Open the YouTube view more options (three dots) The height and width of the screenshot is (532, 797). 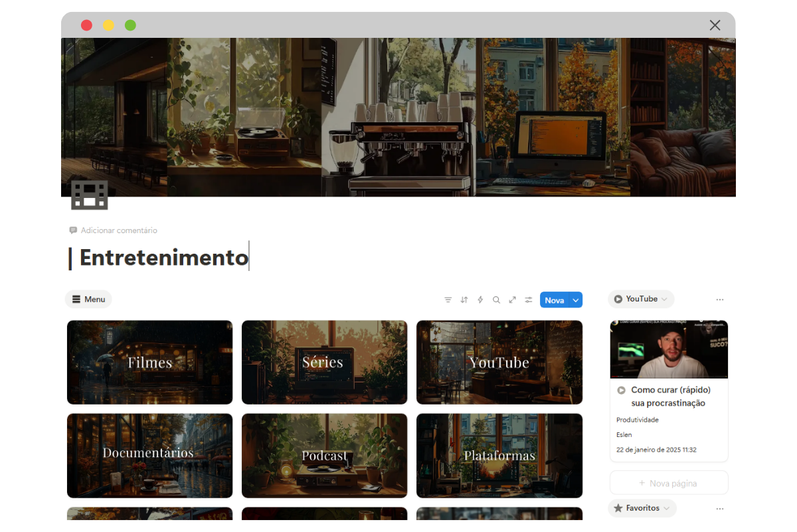click(720, 300)
